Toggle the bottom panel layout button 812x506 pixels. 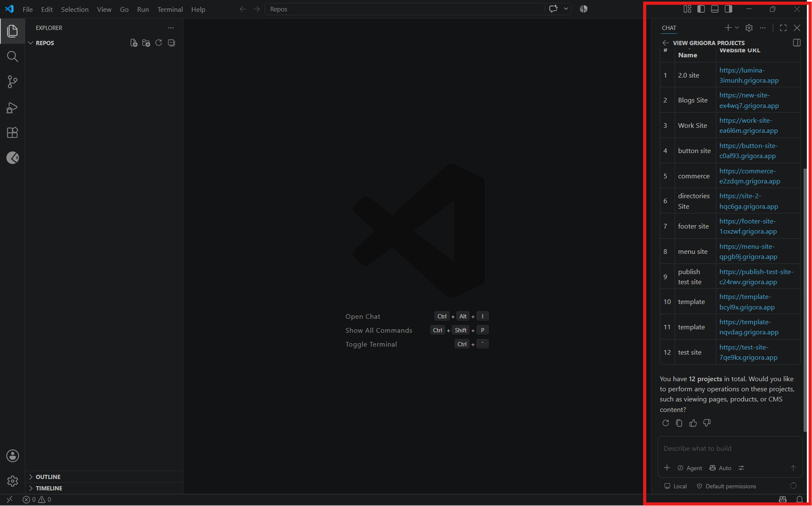pyautogui.click(x=715, y=9)
